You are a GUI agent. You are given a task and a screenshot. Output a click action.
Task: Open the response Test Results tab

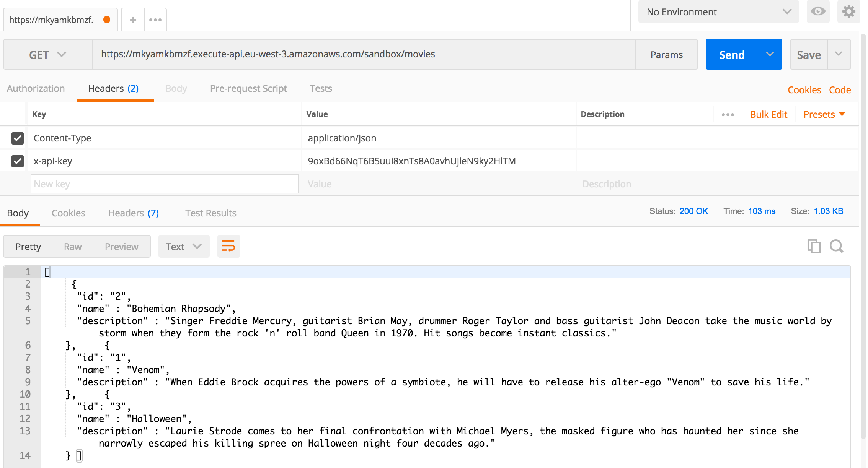[210, 213]
